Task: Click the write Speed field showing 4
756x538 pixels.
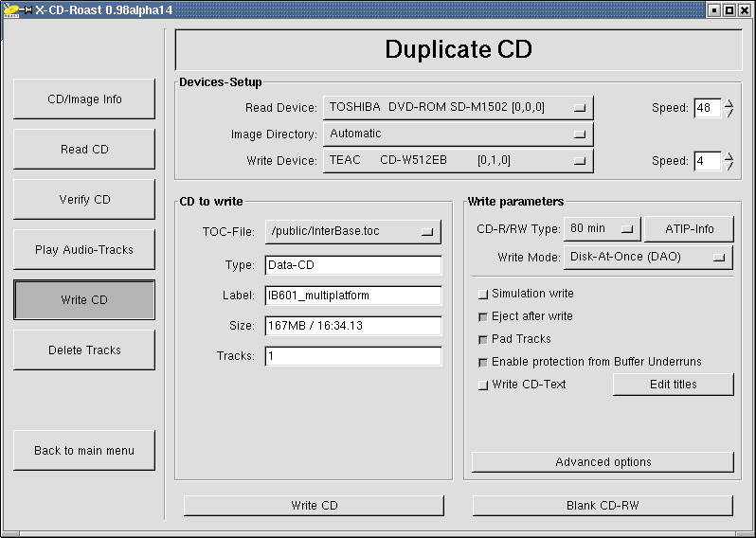Action: [708, 160]
